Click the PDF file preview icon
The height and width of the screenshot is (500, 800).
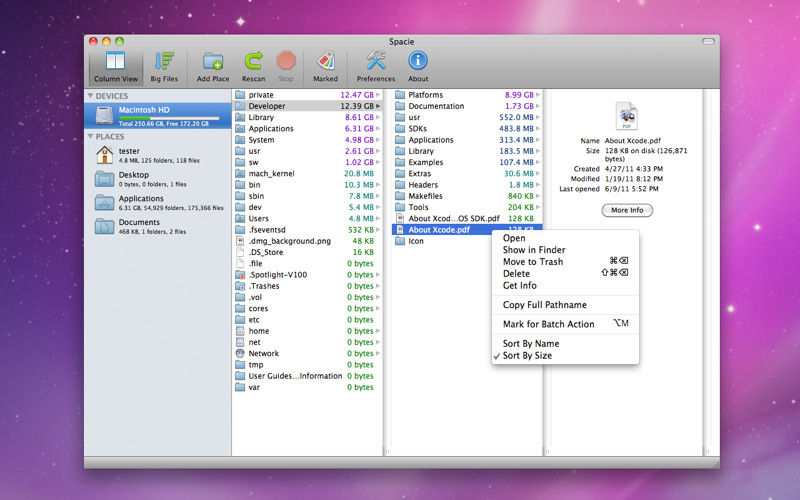coord(627,116)
